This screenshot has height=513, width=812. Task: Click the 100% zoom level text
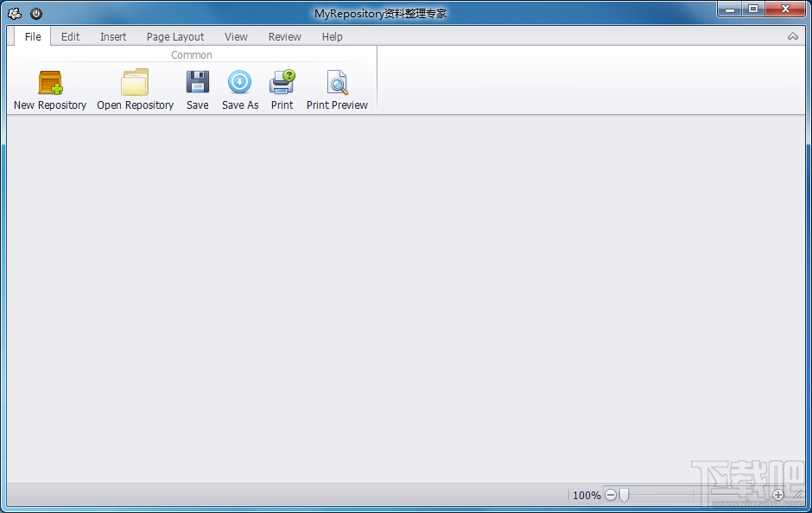point(587,496)
